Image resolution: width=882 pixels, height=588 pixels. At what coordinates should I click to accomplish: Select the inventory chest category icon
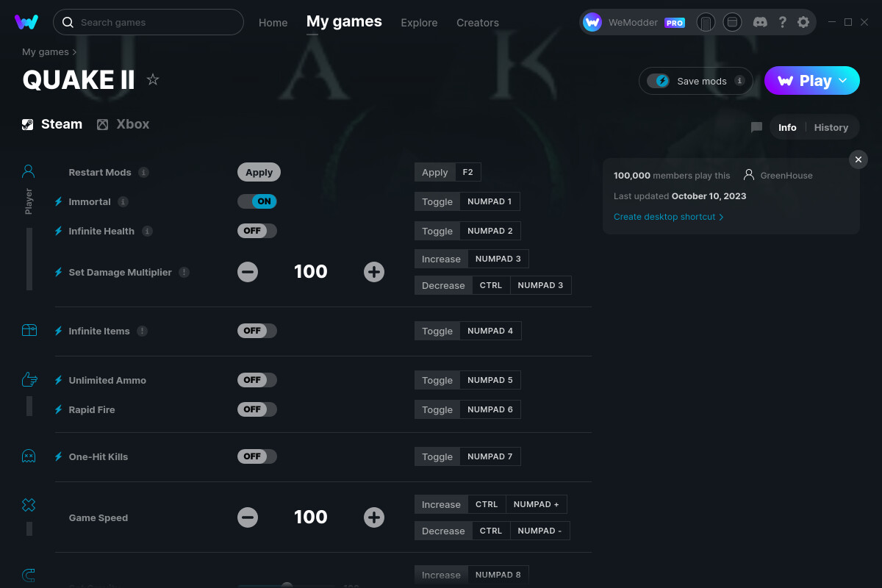[29, 331]
